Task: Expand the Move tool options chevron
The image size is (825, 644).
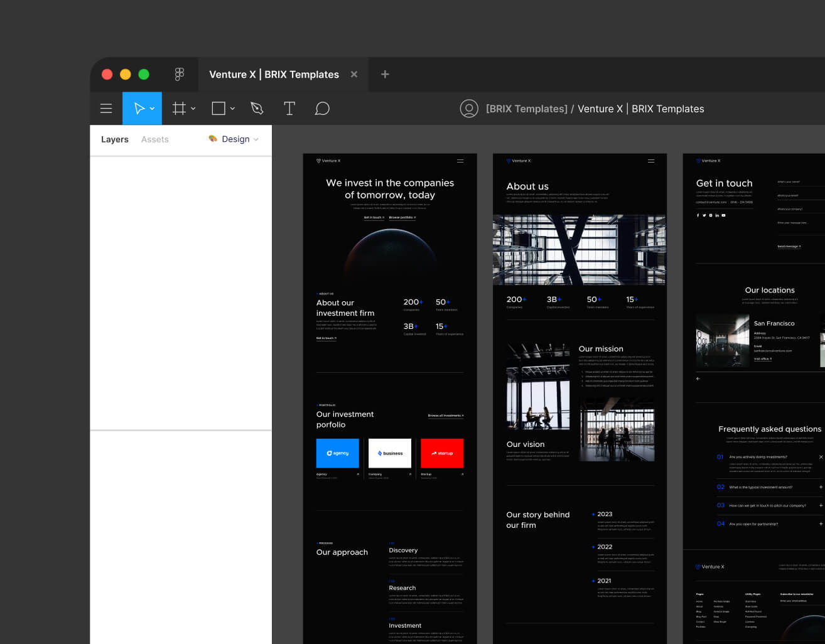Action: coord(152,109)
